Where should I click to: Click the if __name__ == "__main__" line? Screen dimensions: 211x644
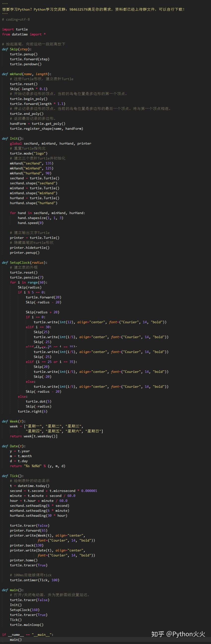(28, 635)
